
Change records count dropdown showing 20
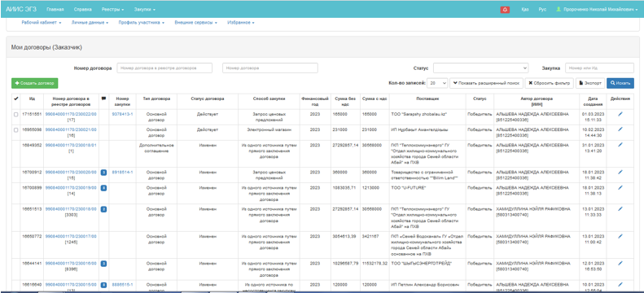coord(437,83)
